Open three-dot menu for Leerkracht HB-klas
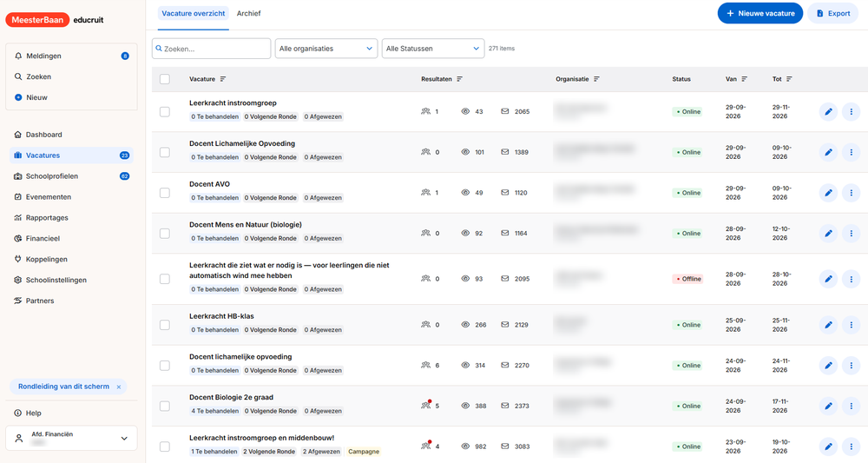Viewport: 868px width, 463px height. pyautogui.click(x=851, y=325)
